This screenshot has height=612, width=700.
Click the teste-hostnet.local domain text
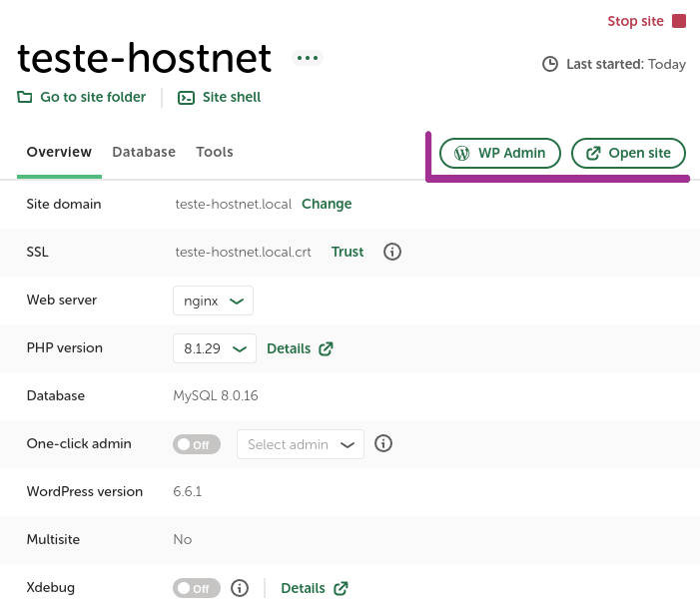pos(233,204)
